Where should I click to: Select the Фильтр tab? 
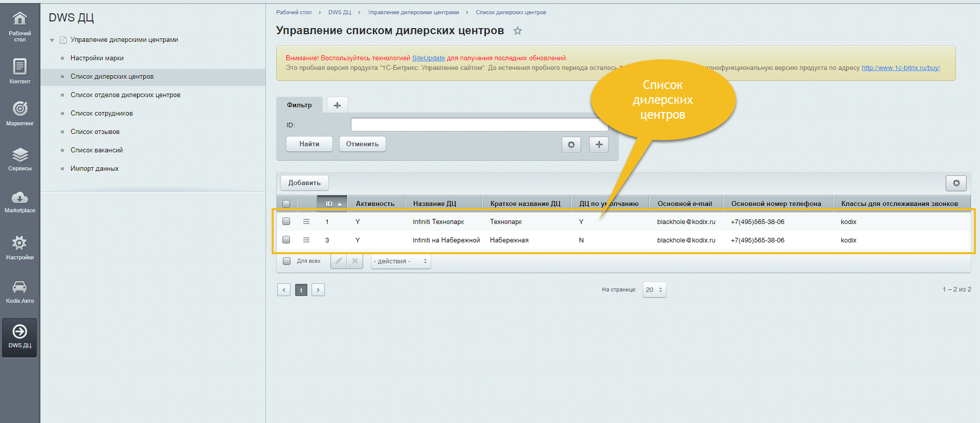[x=299, y=105]
